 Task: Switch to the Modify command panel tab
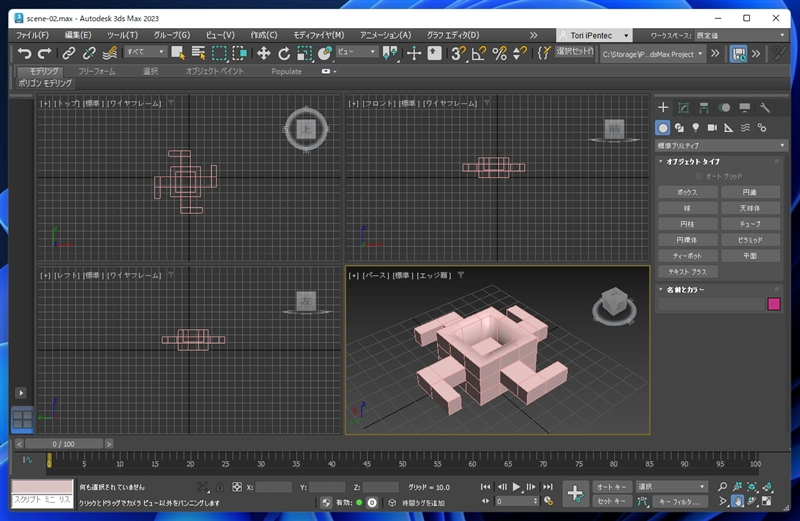click(x=683, y=108)
